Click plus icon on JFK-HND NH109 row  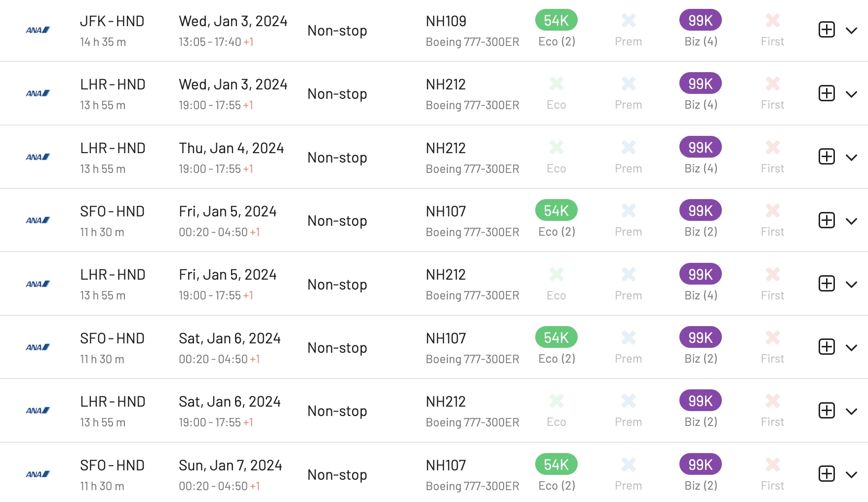pos(827,30)
